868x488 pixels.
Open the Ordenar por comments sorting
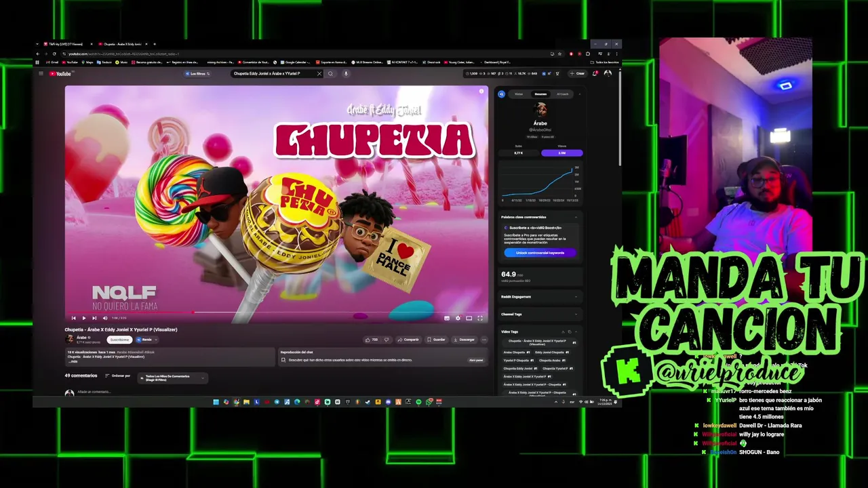[x=117, y=375]
